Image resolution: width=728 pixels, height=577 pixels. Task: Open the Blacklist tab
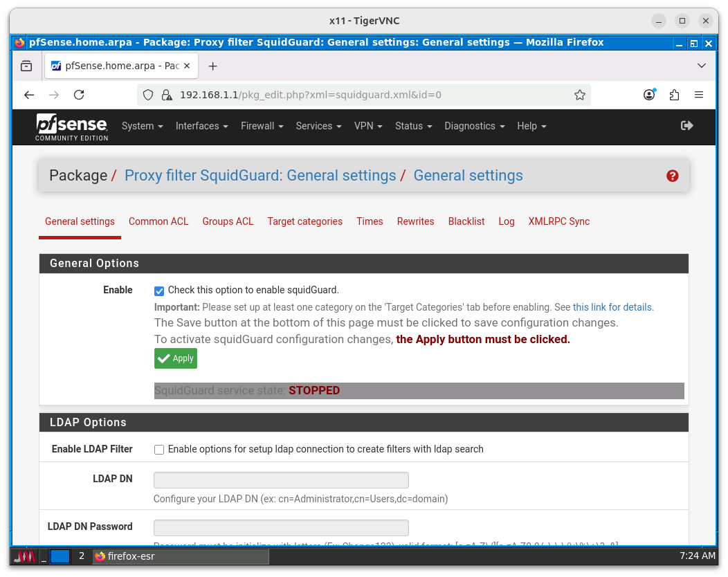coord(466,221)
